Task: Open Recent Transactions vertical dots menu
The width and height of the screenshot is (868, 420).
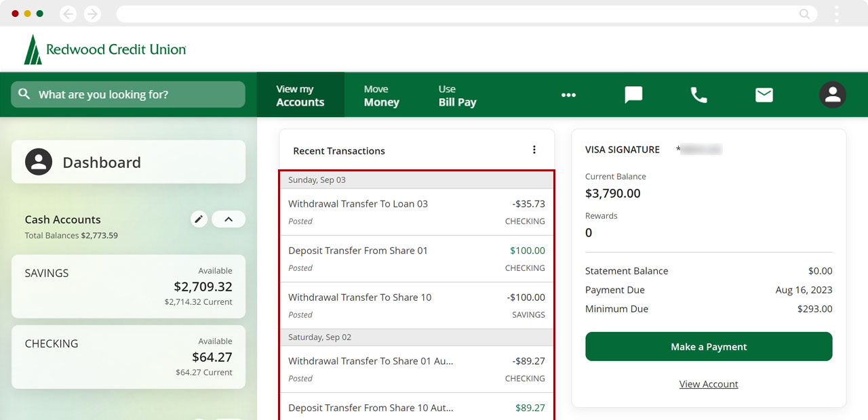Action: click(534, 150)
